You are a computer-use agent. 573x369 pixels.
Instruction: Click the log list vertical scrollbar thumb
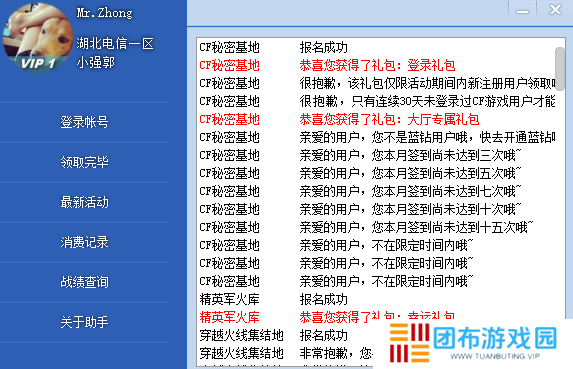tap(559, 69)
